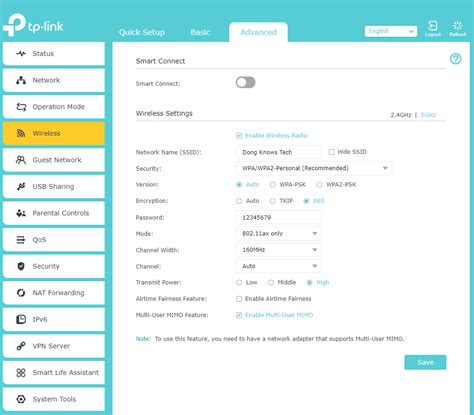Click the Save button
The image size is (474, 415).
(425, 362)
